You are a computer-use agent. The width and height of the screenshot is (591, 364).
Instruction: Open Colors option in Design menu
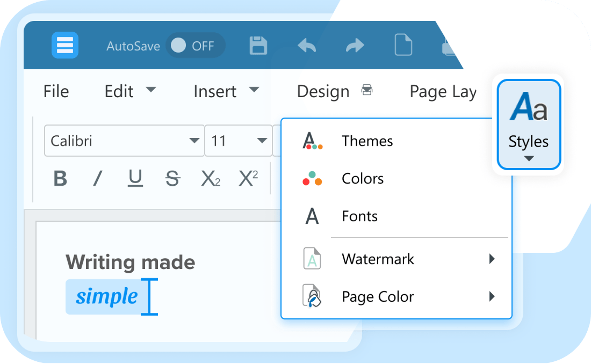(363, 179)
